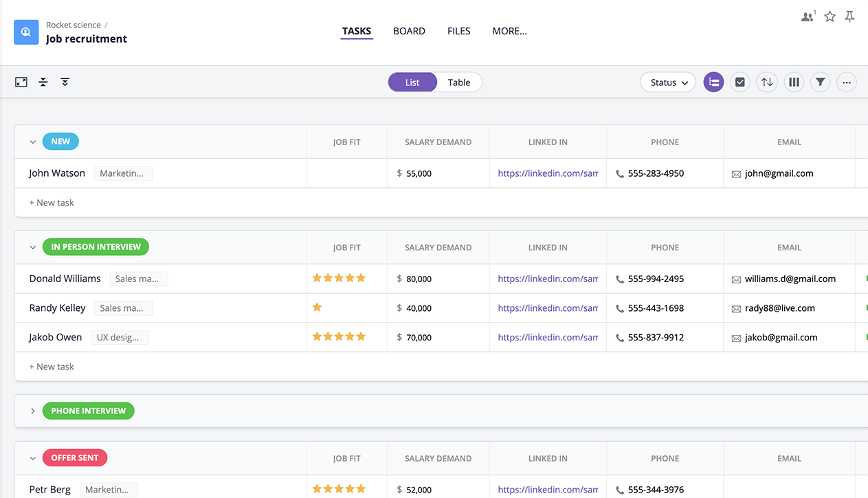
Task: Open the Petr Berg task
Action: 49,490
